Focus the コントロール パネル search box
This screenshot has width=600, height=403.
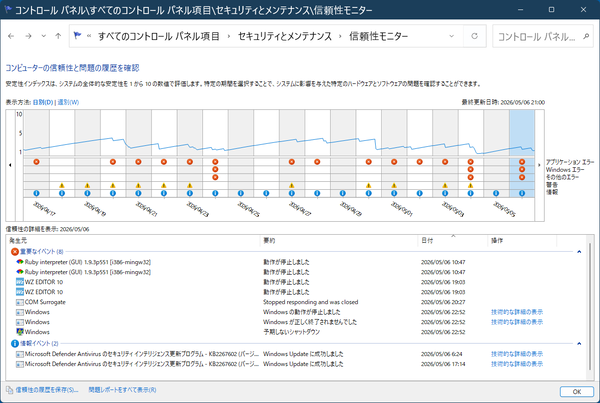543,36
